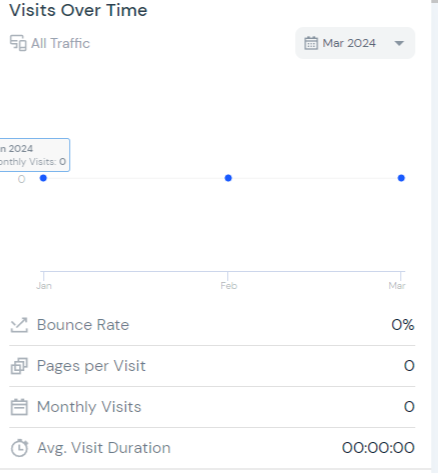Image resolution: width=438 pixels, height=473 pixels.
Task: Click the Bounce Rate label
Action: pyautogui.click(x=83, y=325)
